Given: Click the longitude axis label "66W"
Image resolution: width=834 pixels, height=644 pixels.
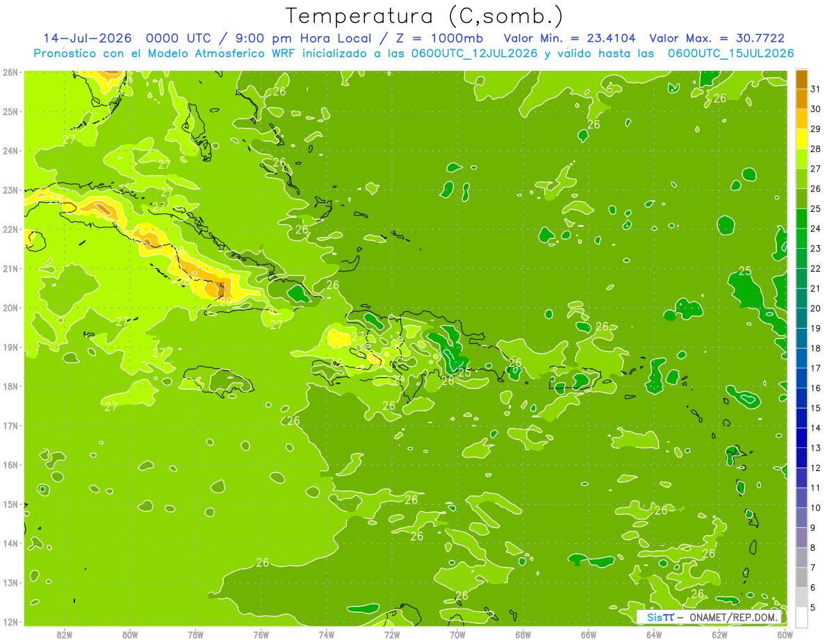Looking at the screenshot, I should [589, 634].
